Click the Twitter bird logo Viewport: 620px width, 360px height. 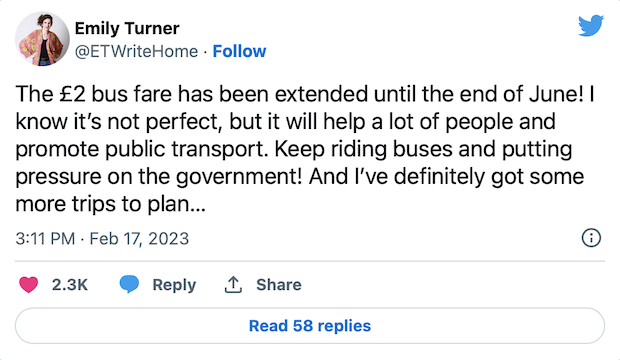point(591,26)
